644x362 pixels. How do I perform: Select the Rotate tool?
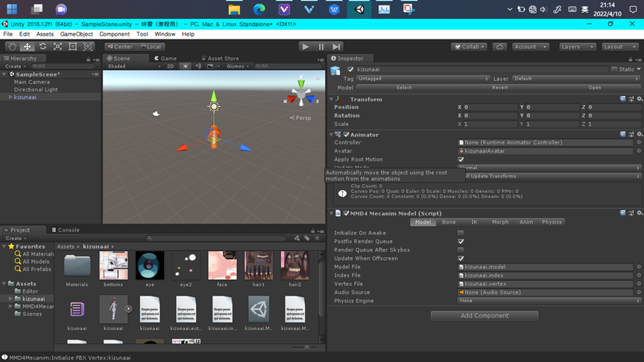[42, 46]
